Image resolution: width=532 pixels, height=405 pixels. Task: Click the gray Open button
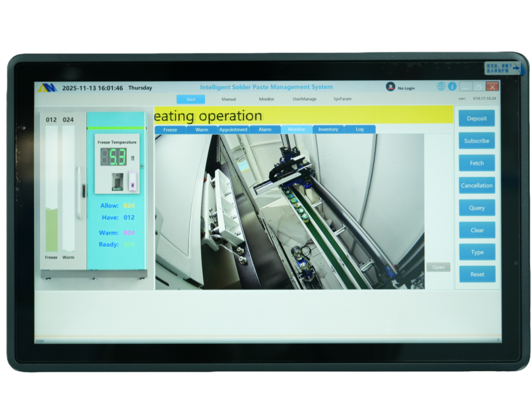pyautogui.click(x=439, y=267)
